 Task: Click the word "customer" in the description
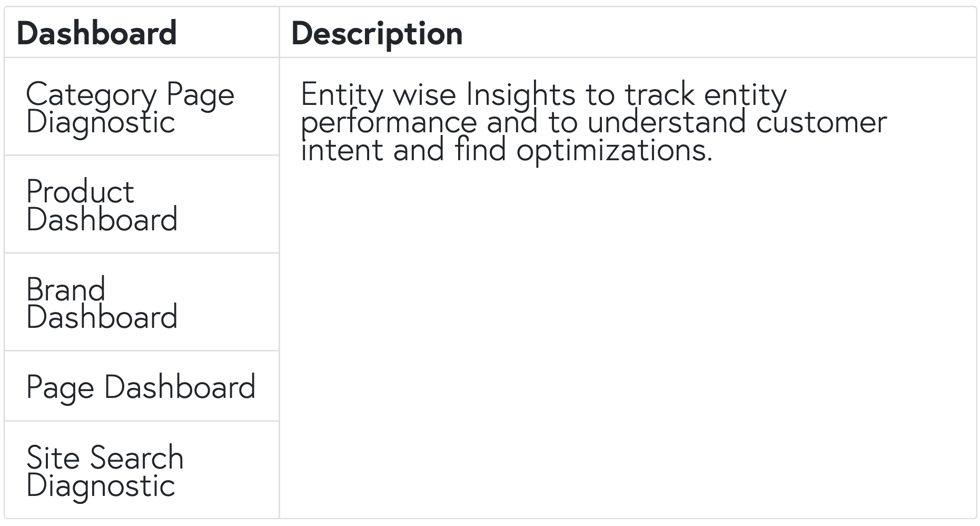(821, 122)
